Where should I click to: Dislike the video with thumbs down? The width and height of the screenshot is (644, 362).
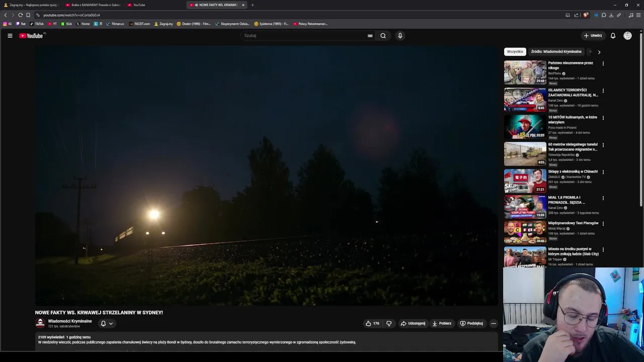coord(389,323)
